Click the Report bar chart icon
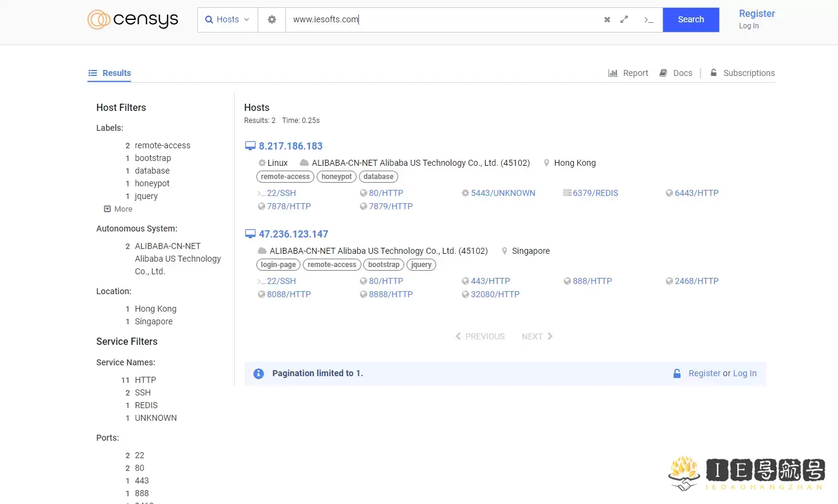 613,73
